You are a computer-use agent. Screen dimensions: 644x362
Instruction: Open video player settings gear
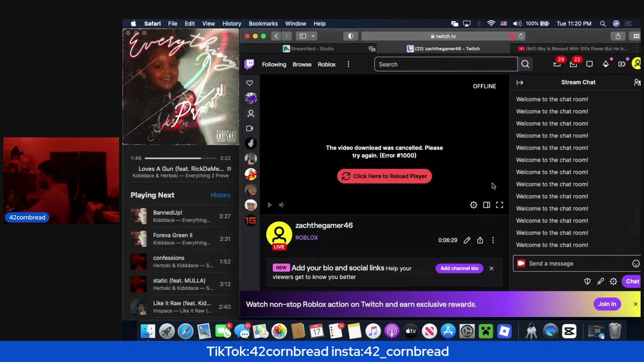pos(473,205)
